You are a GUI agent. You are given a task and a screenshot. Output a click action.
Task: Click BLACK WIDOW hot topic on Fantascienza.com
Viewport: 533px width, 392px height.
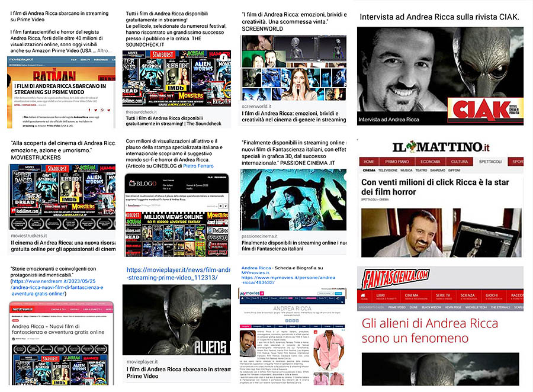click(x=431, y=307)
